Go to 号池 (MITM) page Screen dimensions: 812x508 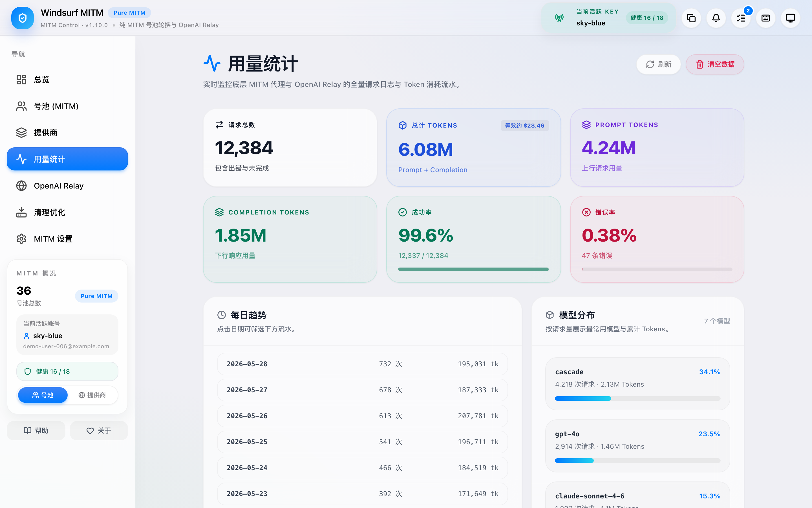pyautogui.click(x=67, y=106)
